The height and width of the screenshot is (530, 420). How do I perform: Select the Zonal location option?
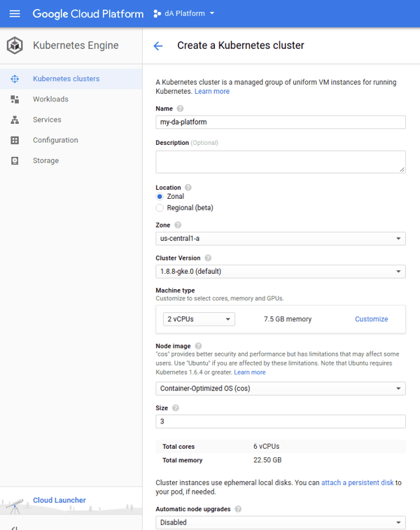click(x=160, y=196)
